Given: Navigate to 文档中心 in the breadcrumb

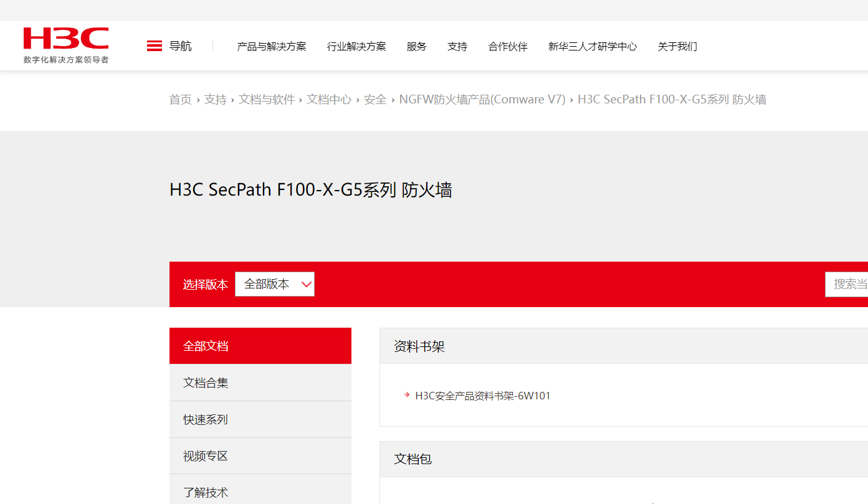Looking at the screenshot, I should pyautogui.click(x=329, y=100).
